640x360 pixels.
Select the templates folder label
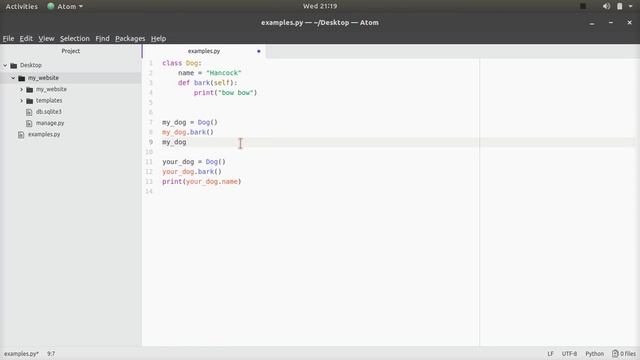tap(49, 100)
